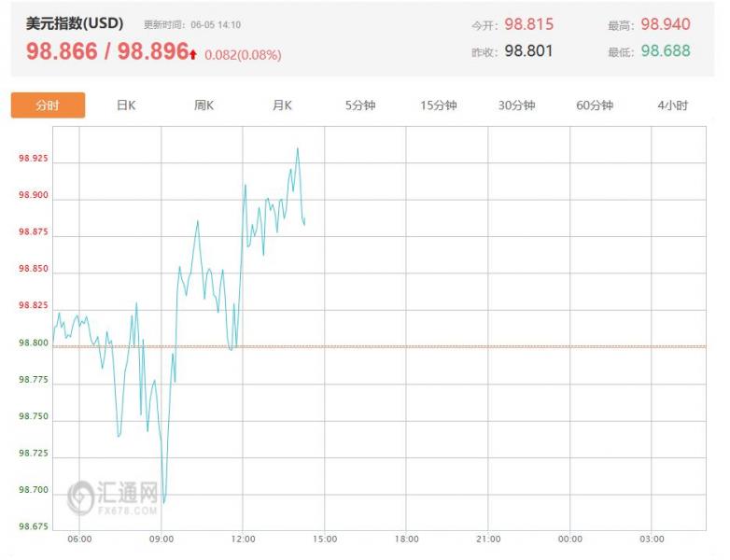Click the red up-arrow price indicator
This screenshot has width=730, height=560.
coord(193,55)
